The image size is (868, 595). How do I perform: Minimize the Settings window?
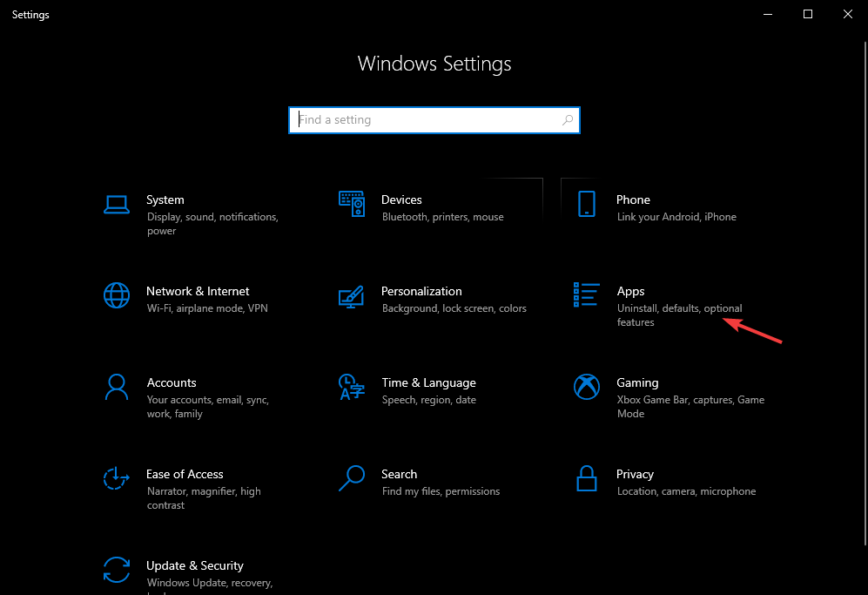(x=768, y=15)
